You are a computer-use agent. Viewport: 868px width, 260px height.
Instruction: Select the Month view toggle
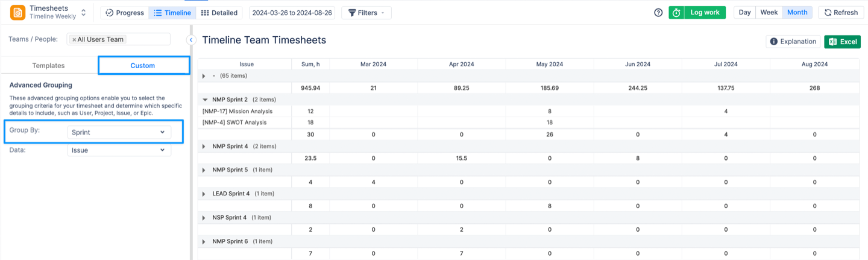point(797,13)
